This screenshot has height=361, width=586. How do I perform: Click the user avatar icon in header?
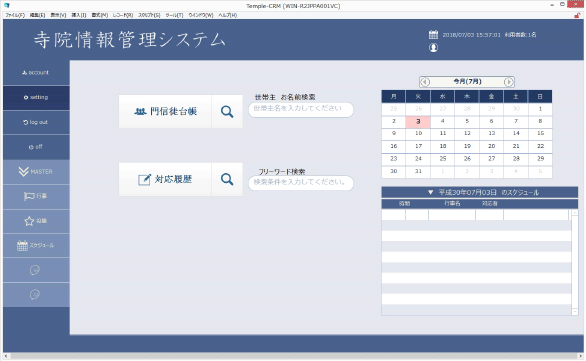[x=433, y=47]
